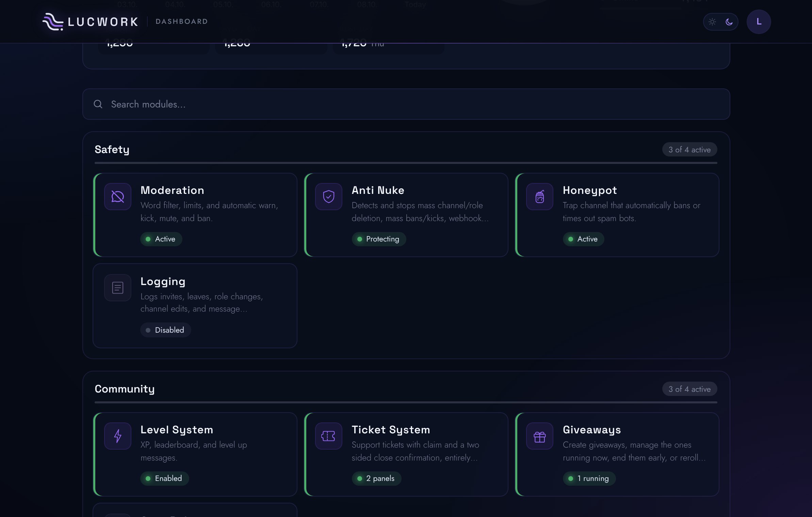Click the Safety 3 of 4 active badge
Screen dimensions: 812x517
[x=689, y=150]
